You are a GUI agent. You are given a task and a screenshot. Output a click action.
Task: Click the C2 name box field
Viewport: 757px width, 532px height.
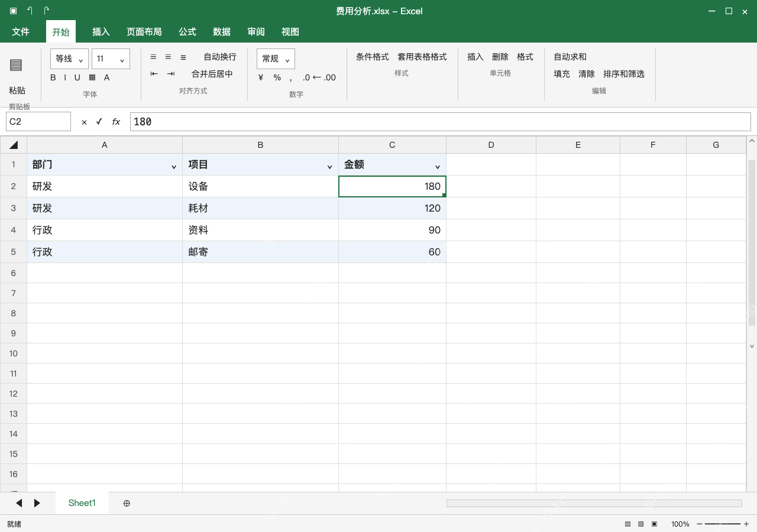(x=38, y=122)
